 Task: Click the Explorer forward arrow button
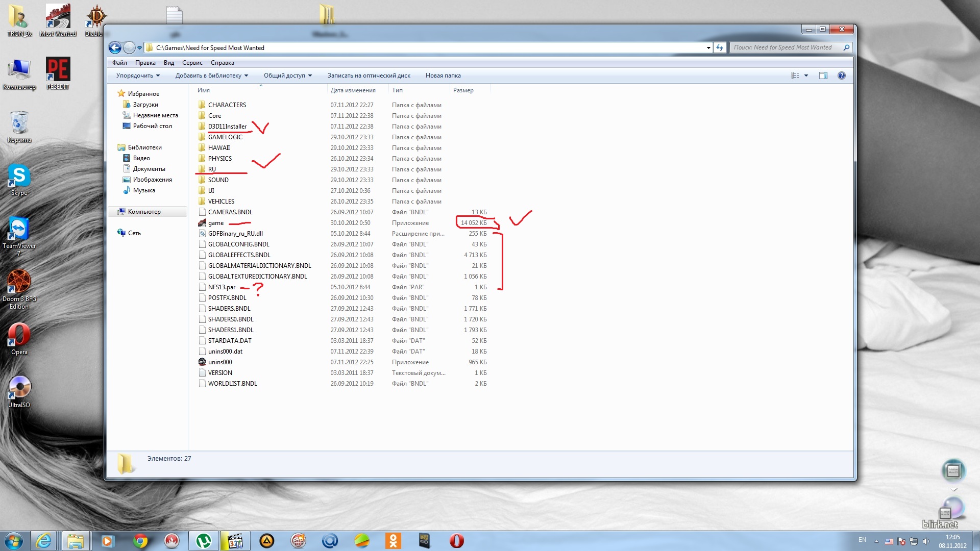(x=129, y=47)
